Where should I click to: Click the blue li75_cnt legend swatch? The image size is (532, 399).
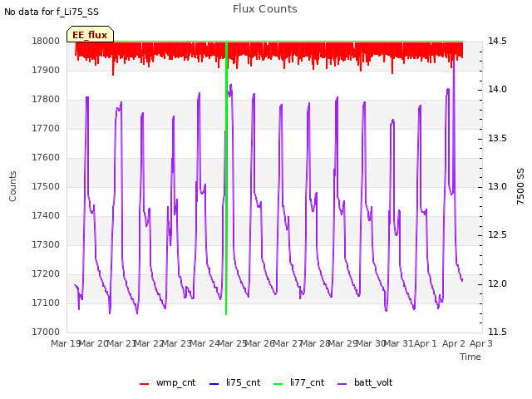pyautogui.click(x=214, y=384)
